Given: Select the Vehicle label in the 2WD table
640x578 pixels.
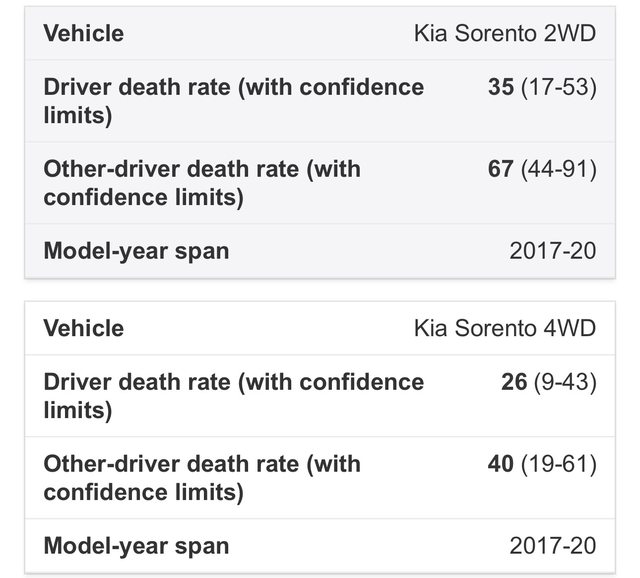Looking at the screenshot, I should point(84,33).
